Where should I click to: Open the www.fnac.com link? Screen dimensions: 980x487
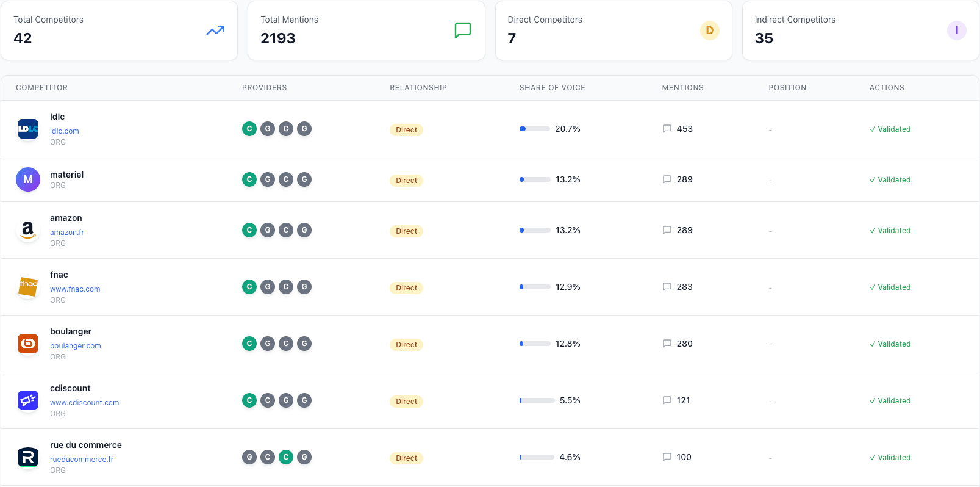point(75,289)
